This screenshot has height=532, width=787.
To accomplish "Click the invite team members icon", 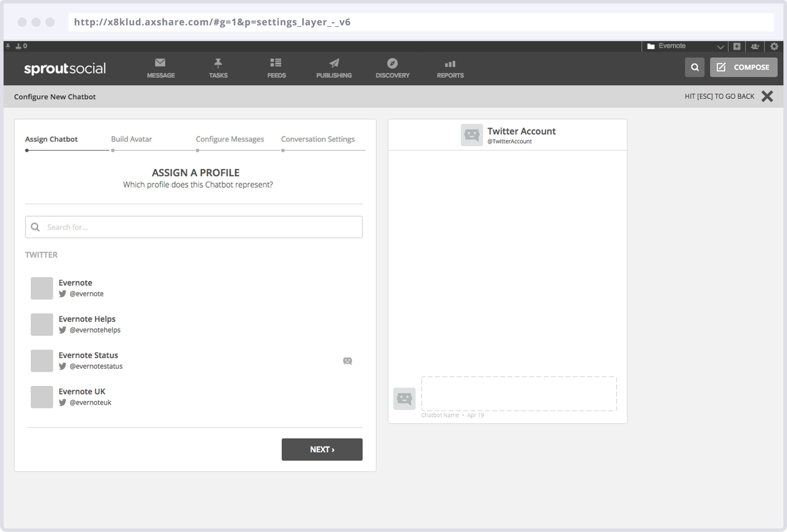I will click(x=755, y=46).
